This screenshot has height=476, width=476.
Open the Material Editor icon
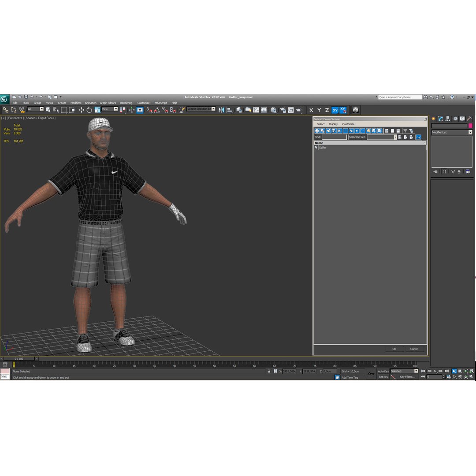(x=274, y=110)
